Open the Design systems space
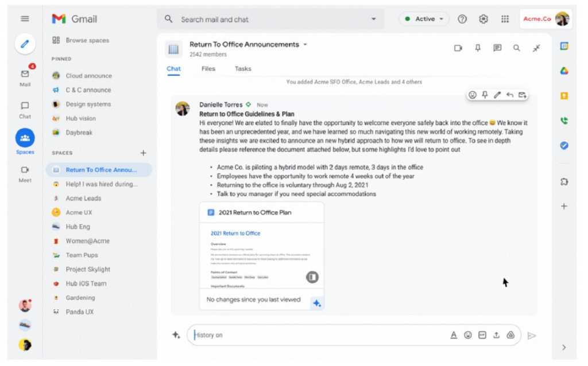Image resolution: width=588 pixels, height=366 pixels. coord(88,104)
